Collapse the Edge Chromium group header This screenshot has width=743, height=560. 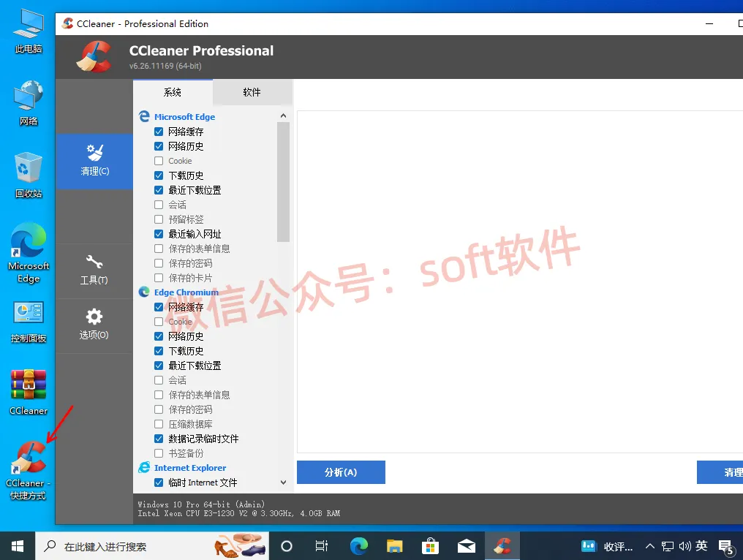point(186,292)
